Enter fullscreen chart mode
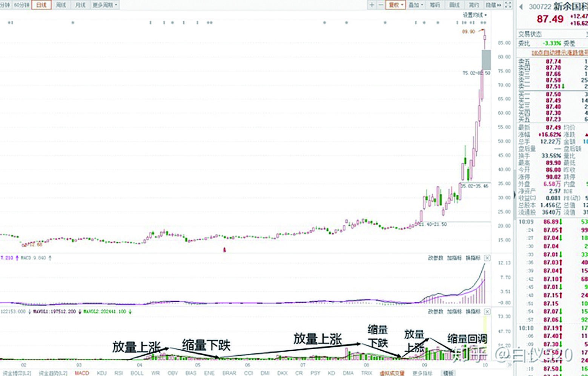588x376 pixels. pyautogui.click(x=508, y=5)
